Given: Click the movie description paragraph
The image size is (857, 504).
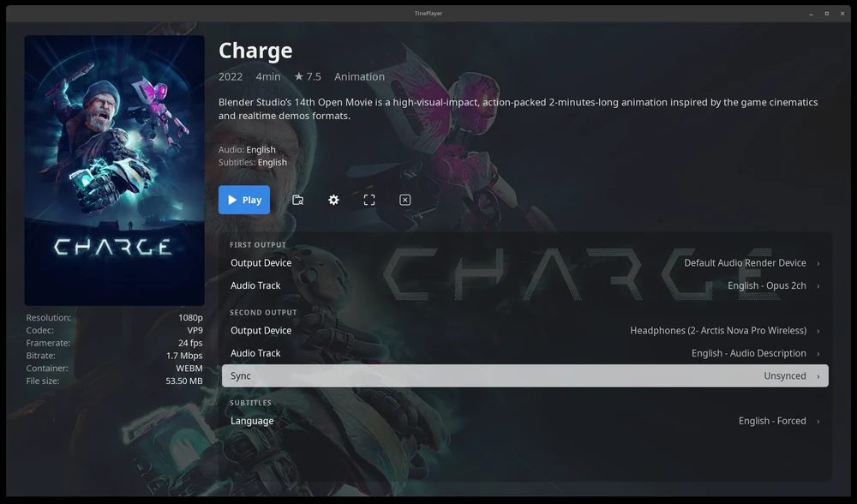Looking at the screenshot, I should [518, 109].
